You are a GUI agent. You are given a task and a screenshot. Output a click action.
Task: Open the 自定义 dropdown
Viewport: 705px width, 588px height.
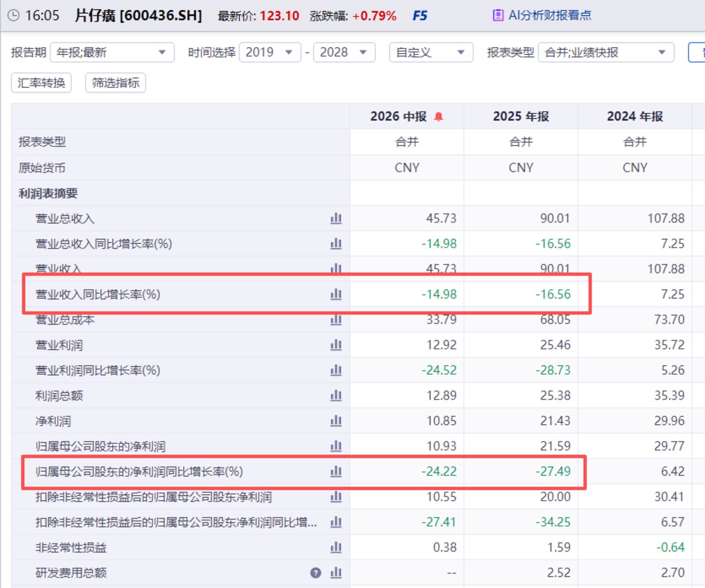pos(431,52)
